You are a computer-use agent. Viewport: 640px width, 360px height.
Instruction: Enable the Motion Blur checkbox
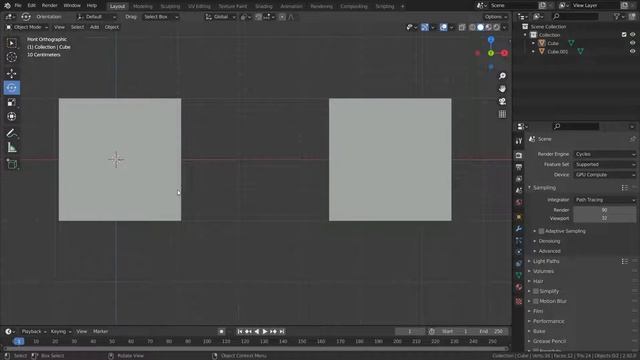(536, 301)
